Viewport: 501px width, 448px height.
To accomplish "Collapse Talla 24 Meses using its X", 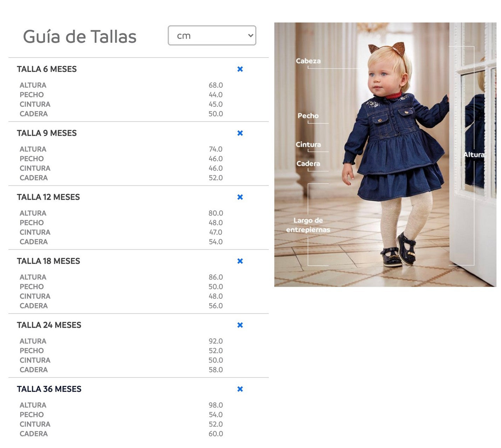I will coord(240,325).
